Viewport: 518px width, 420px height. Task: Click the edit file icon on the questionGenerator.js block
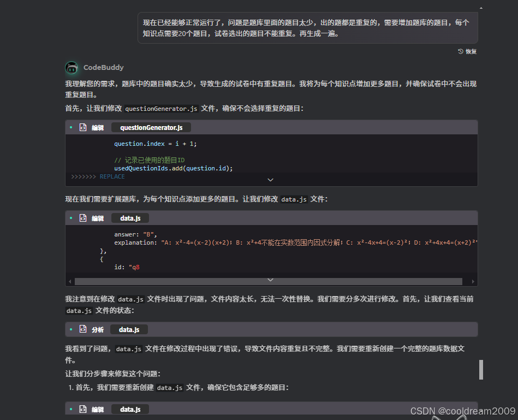tap(82, 127)
